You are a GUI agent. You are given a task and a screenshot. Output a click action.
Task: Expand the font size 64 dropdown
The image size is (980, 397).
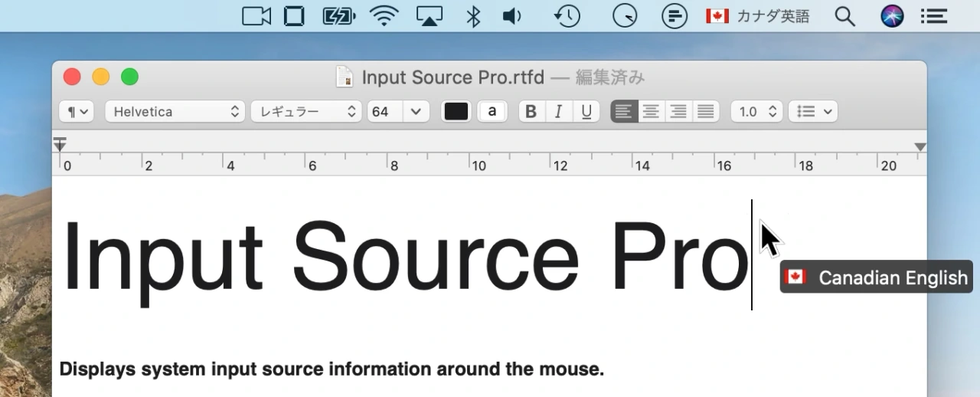(416, 112)
